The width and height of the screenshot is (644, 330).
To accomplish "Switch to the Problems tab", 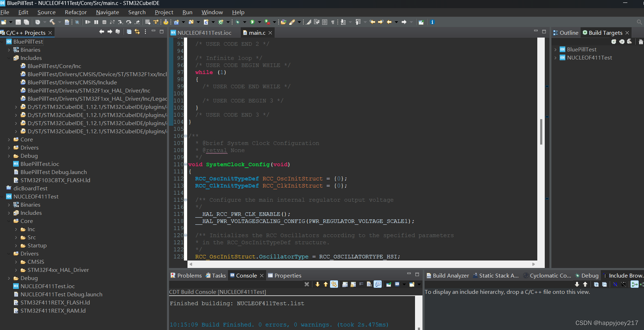I will click(x=186, y=275).
